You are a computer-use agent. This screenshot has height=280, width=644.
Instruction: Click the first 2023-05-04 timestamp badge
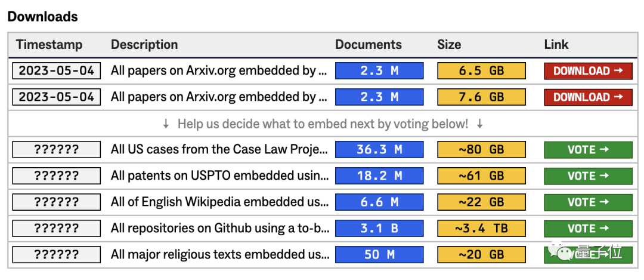click(56, 70)
